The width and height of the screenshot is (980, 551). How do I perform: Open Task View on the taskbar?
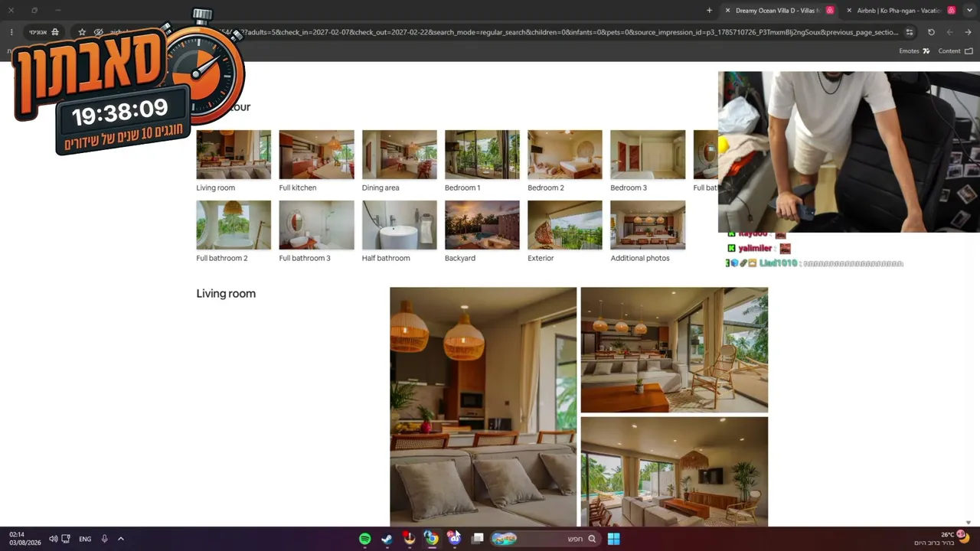click(x=478, y=539)
